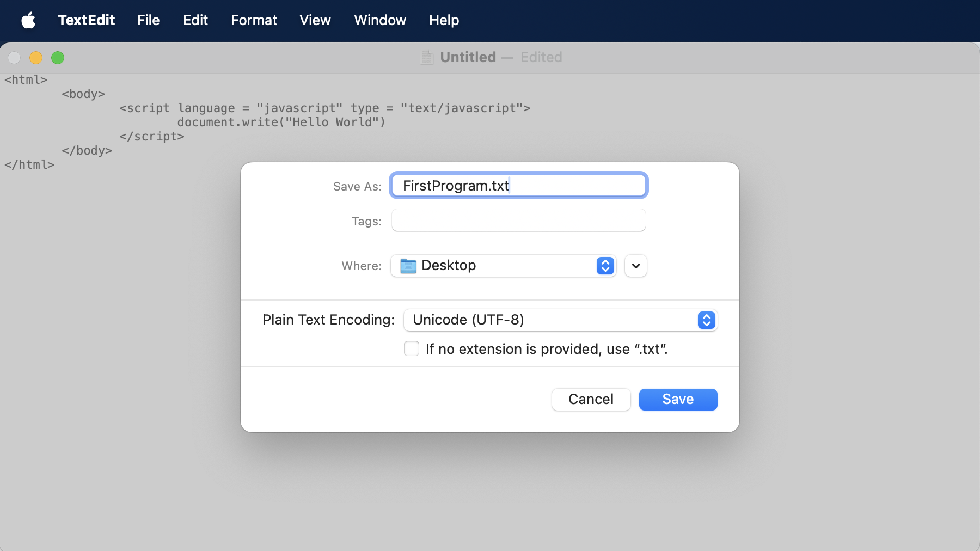Click the Edited status in title bar

pyautogui.click(x=541, y=57)
